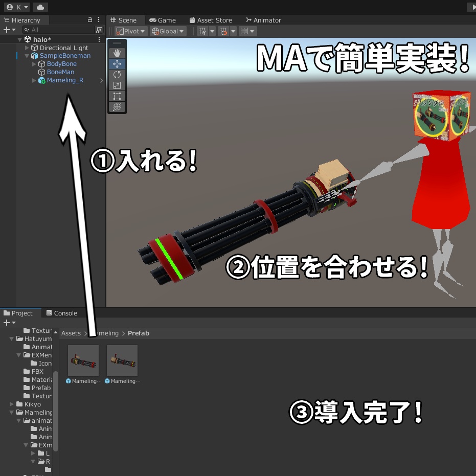The image size is (476, 476).
Task: Select the Rotate tool
Action: (x=117, y=74)
